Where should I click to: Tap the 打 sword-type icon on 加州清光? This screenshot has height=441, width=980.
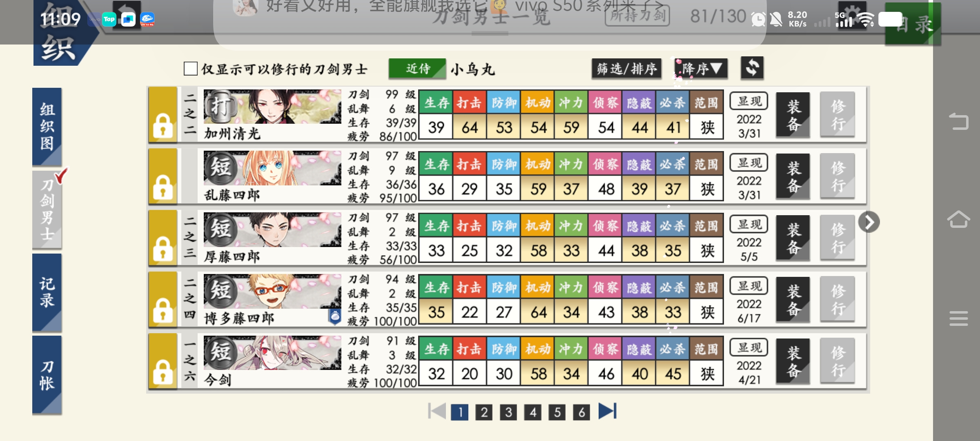tap(220, 106)
